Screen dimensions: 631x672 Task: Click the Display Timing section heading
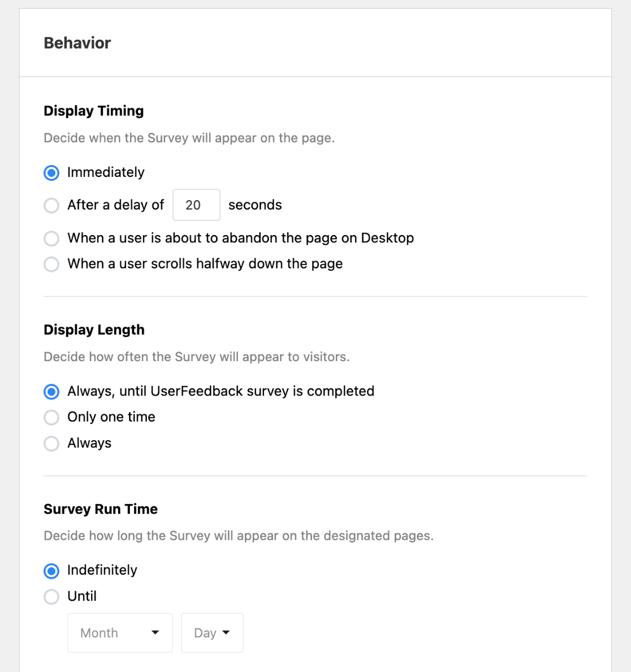tap(94, 111)
